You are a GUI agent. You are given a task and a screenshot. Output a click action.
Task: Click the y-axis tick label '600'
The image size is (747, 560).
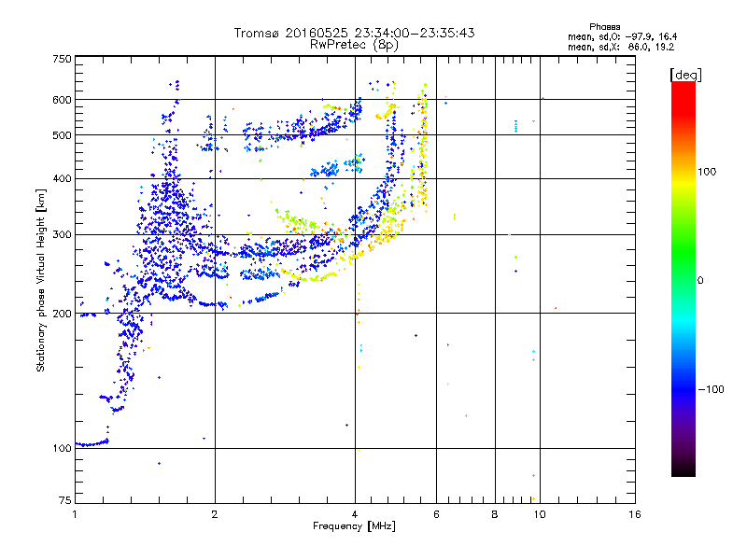point(62,100)
